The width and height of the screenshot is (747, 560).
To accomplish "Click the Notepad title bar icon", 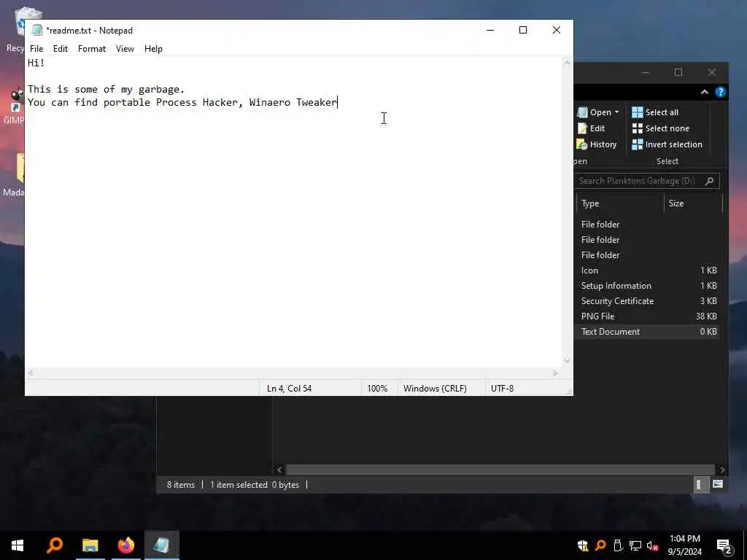I will [36, 31].
